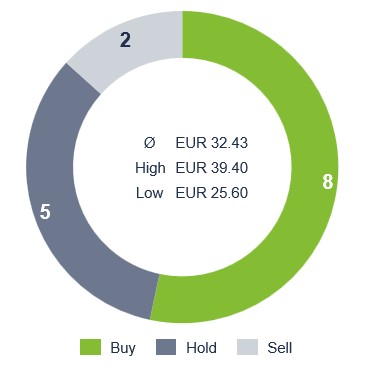Click the green Buy legend swatch

[x=90, y=347]
